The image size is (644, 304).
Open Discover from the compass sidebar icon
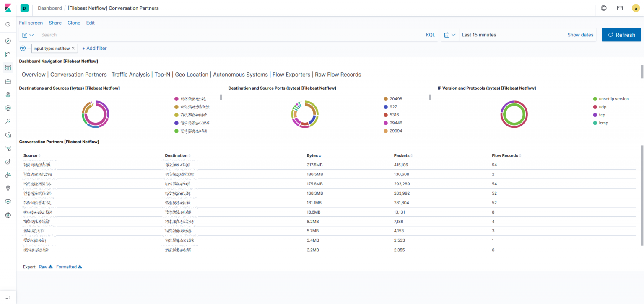pos(8,41)
